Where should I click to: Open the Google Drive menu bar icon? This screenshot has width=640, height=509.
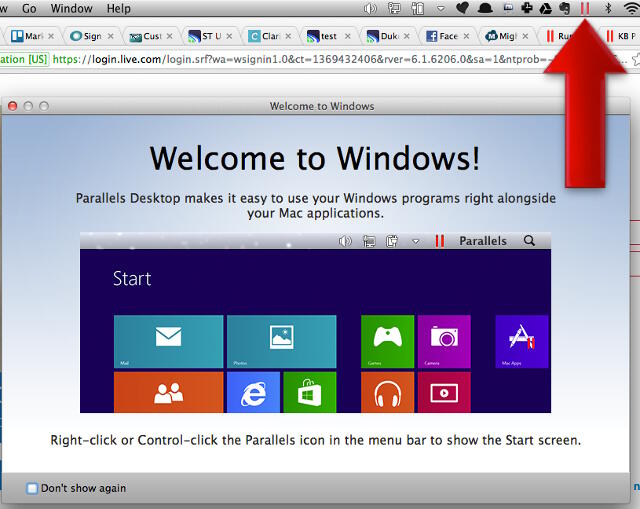point(545,8)
